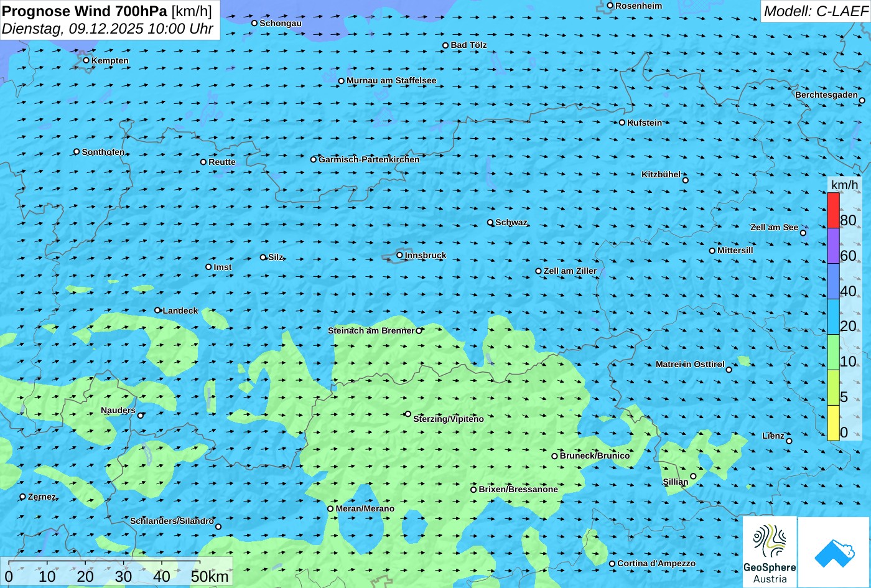Click the Mittersill location marker
The width and height of the screenshot is (871, 588).
click(712, 251)
